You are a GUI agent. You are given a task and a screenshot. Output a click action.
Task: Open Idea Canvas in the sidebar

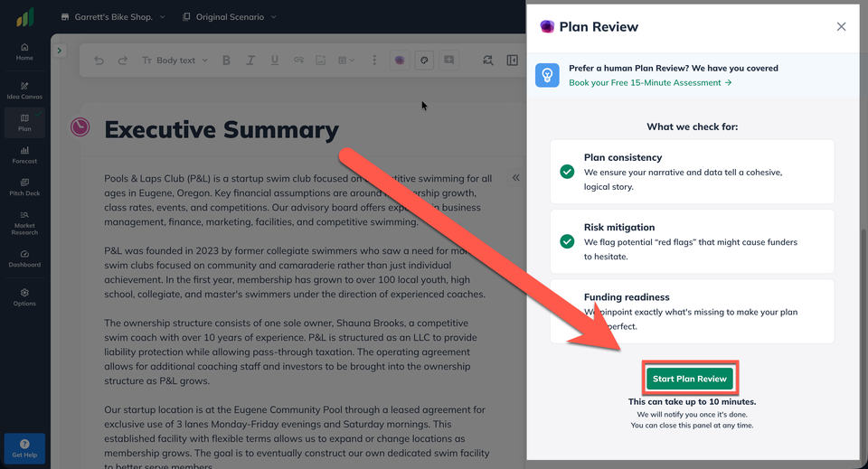click(x=24, y=90)
